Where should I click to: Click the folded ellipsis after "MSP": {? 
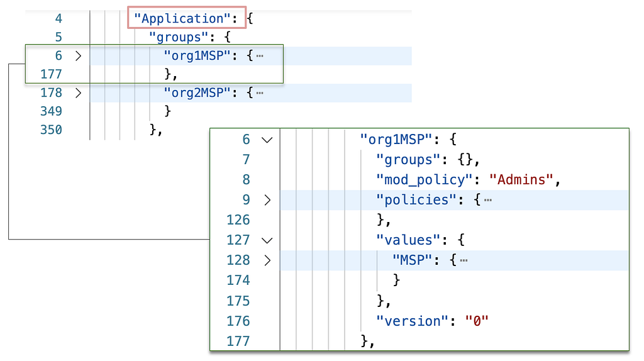pos(464,260)
